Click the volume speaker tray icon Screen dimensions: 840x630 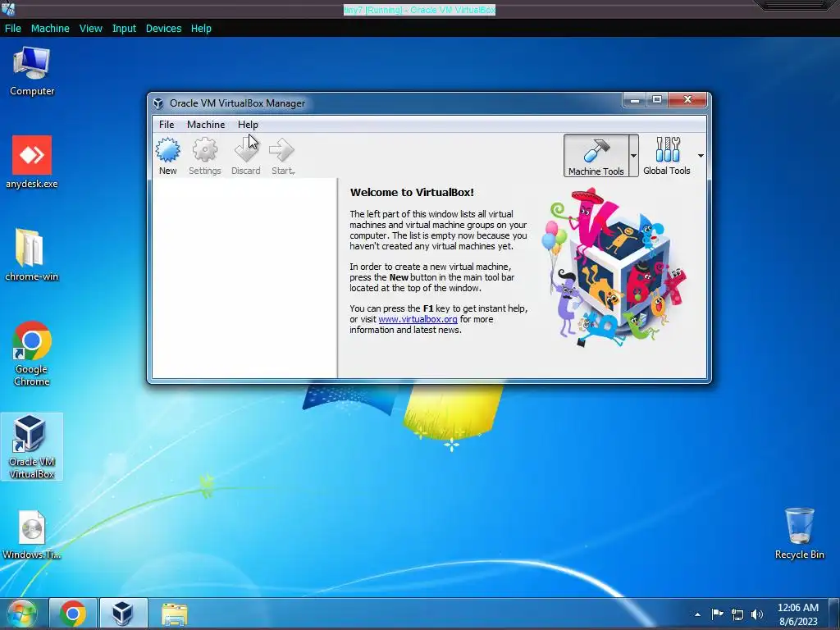[757, 614]
